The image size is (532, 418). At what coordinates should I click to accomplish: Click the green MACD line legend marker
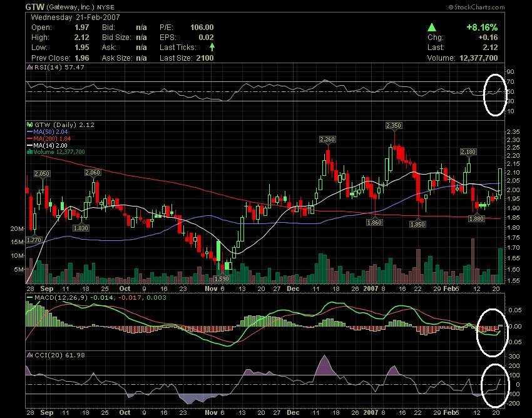click(x=30, y=298)
